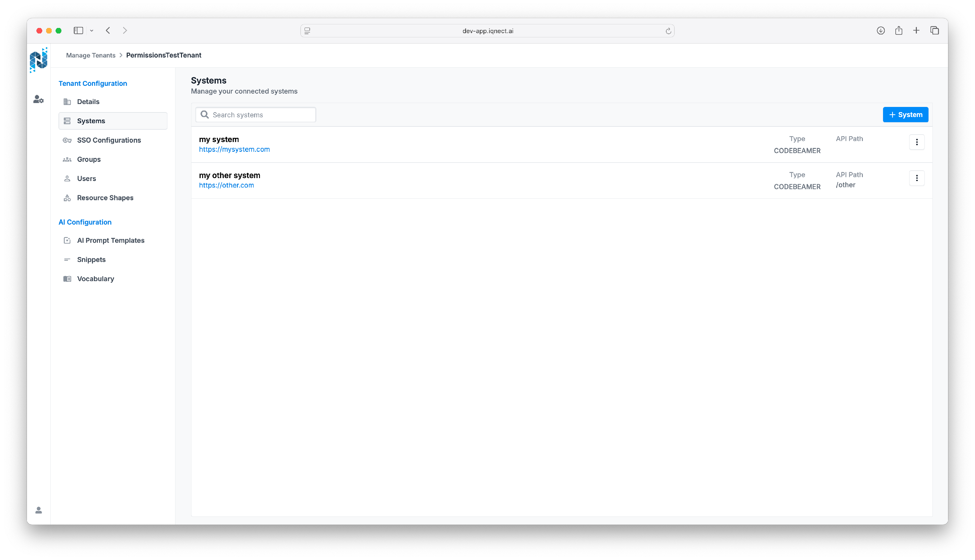The height and width of the screenshot is (560, 975).
Task: Click the Safari downloads icon
Action: pos(880,30)
